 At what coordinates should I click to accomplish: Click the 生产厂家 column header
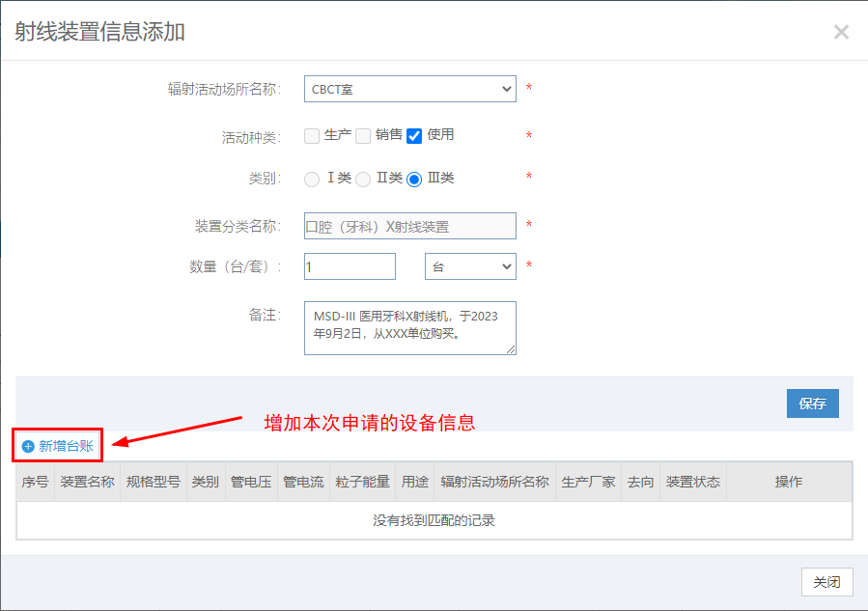tap(588, 482)
